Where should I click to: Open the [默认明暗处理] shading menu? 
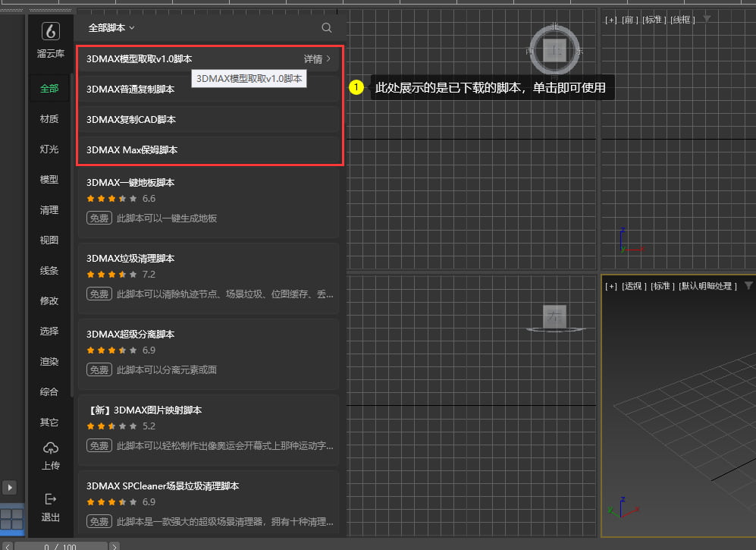(707, 286)
